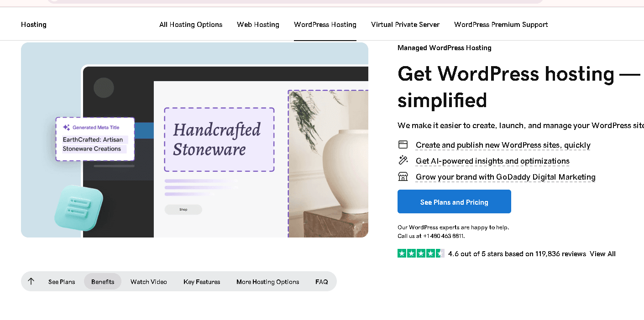The height and width of the screenshot is (320, 644).
Task: Click the gray avatar circle in mockup
Action: click(104, 88)
